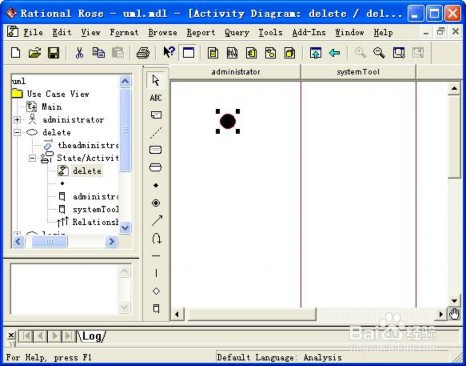Screen dimensions: 466x366
Task: Select Main diagram in browser tree
Action: (x=51, y=107)
